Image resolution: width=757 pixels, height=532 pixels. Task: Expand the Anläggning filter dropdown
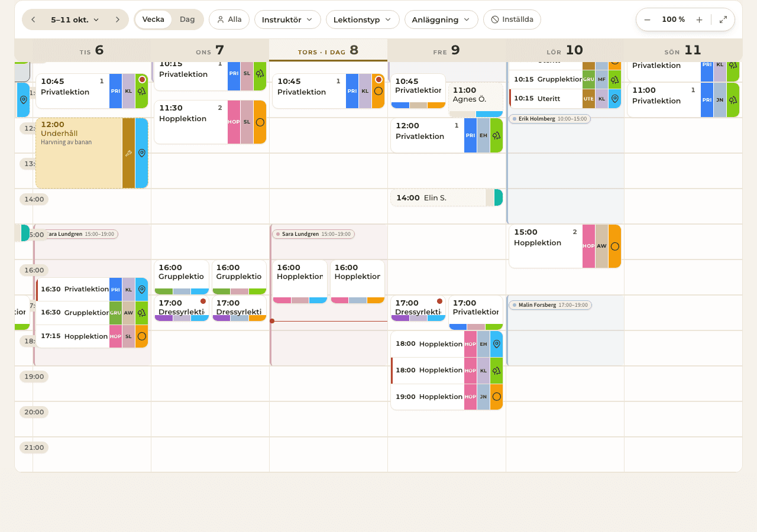click(441, 20)
